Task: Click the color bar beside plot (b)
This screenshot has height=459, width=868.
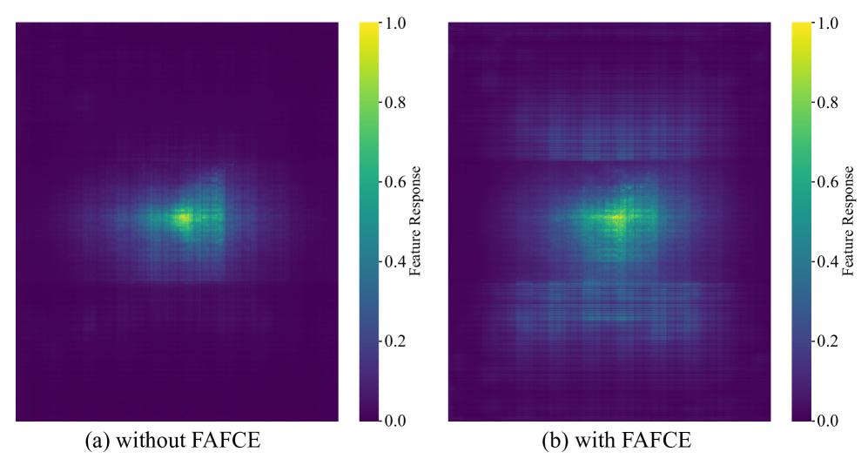Action: (x=802, y=221)
